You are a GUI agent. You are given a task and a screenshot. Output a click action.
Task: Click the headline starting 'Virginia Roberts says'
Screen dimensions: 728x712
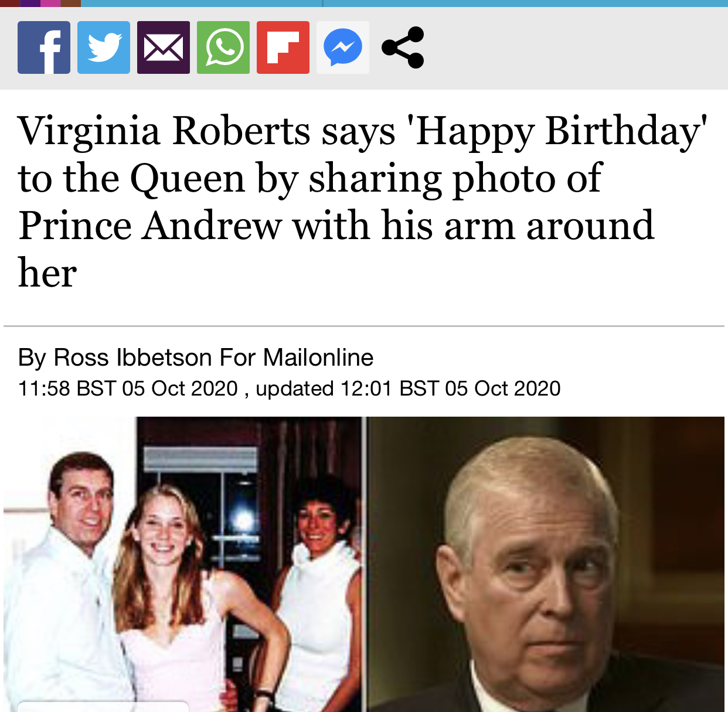362,201
